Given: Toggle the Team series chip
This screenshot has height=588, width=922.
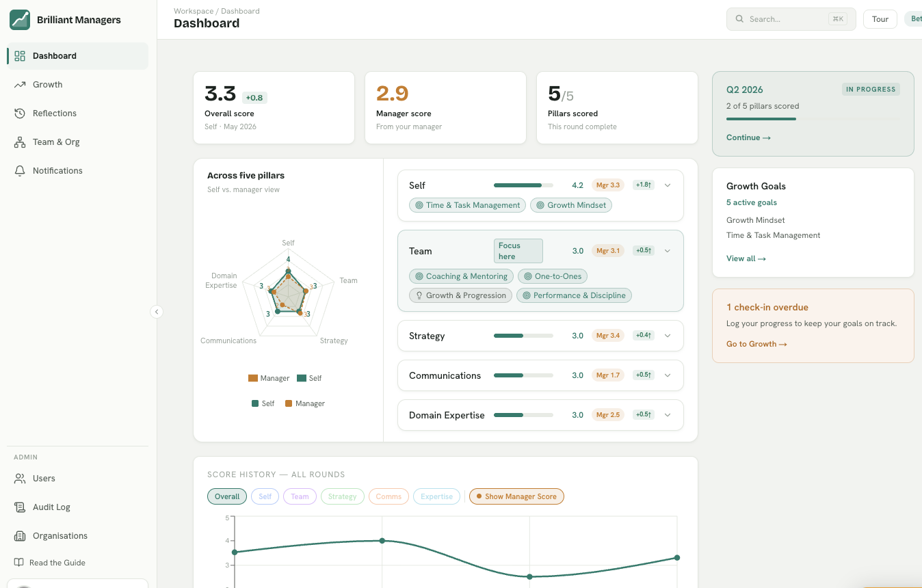Looking at the screenshot, I should pos(300,496).
